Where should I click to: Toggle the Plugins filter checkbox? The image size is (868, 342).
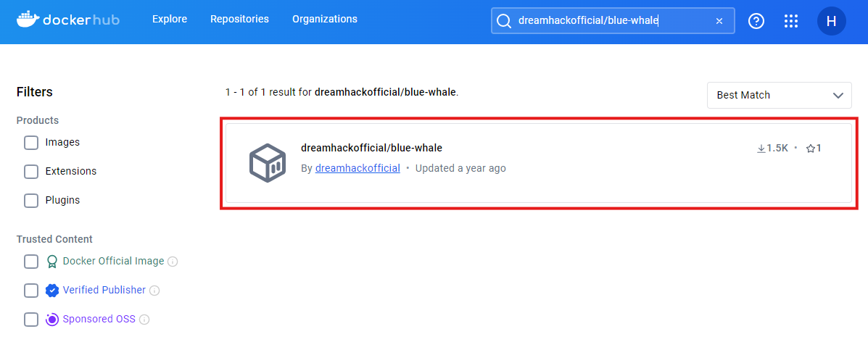[31, 201]
